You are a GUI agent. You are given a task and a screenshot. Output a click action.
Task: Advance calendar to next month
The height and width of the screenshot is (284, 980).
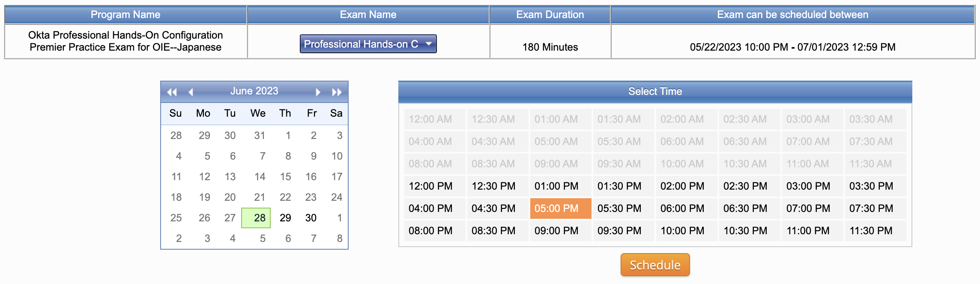pos(318,92)
